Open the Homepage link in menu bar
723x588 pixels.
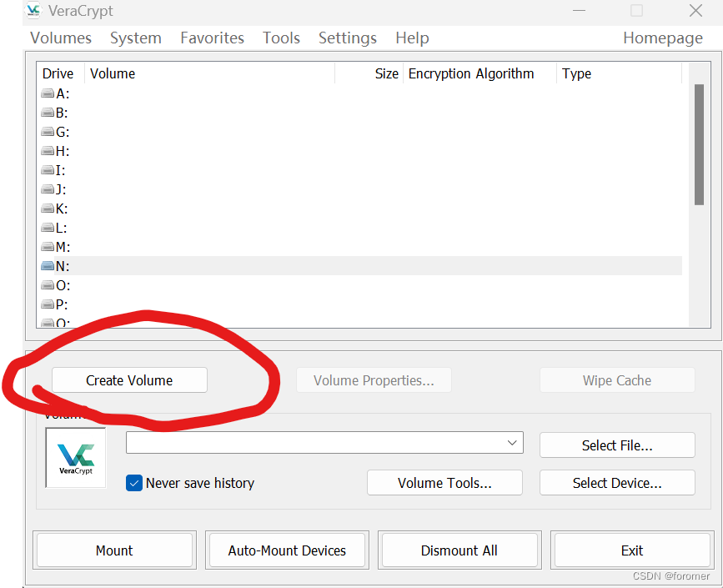tap(663, 38)
